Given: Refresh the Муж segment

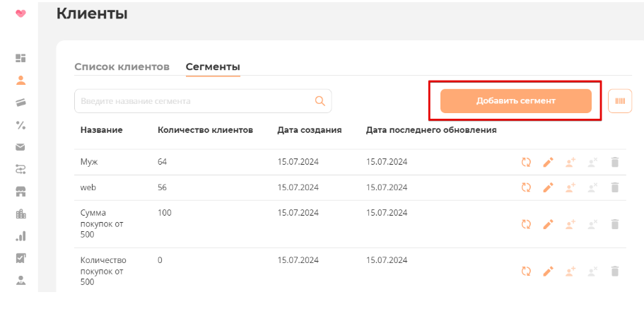Looking at the screenshot, I should click(x=526, y=163).
